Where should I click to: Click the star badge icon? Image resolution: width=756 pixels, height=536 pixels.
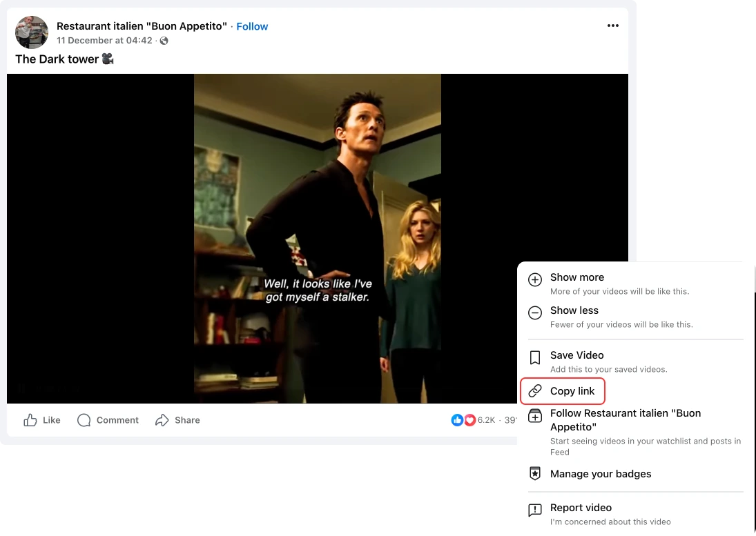[x=534, y=474]
